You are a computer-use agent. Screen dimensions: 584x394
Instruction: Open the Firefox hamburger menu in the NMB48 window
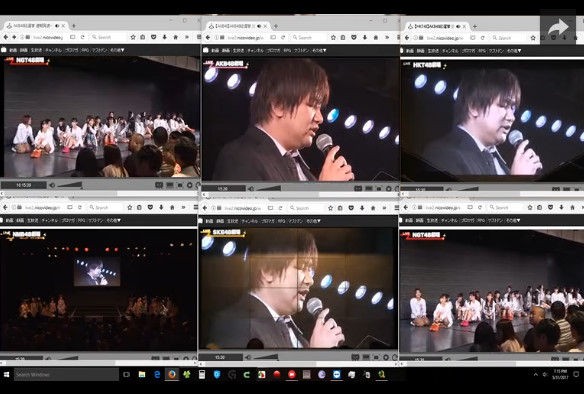point(195,207)
